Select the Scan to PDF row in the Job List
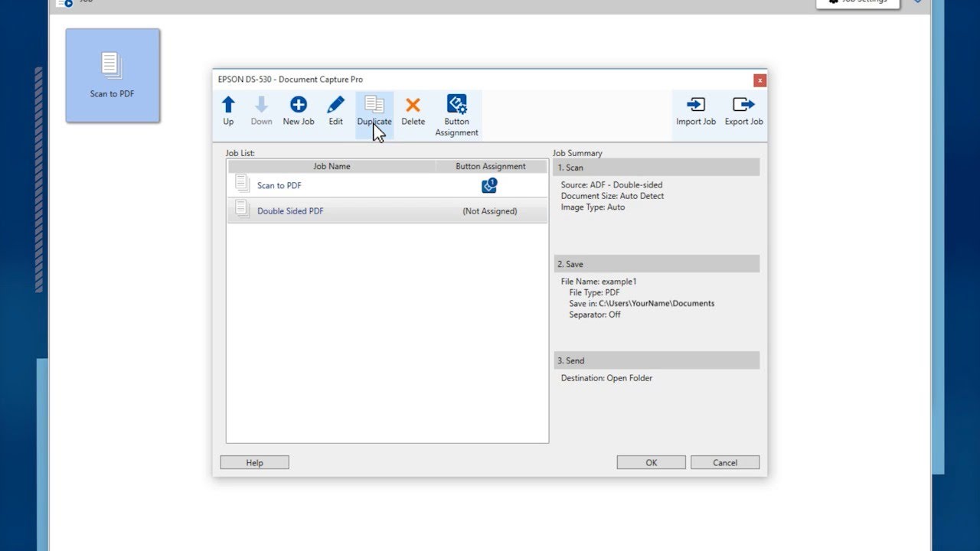 (x=387, y=185)
